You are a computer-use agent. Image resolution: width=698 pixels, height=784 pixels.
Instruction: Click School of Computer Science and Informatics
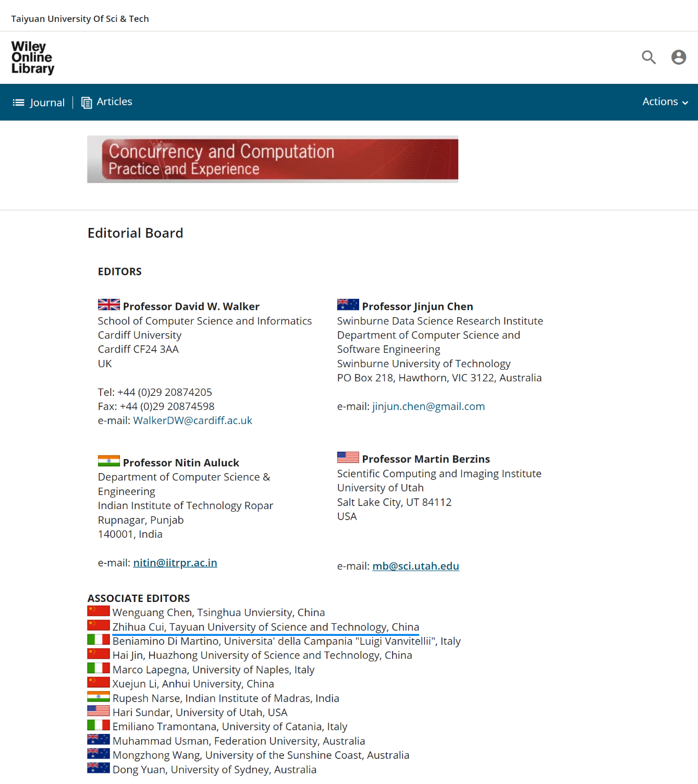pos(205,321)
